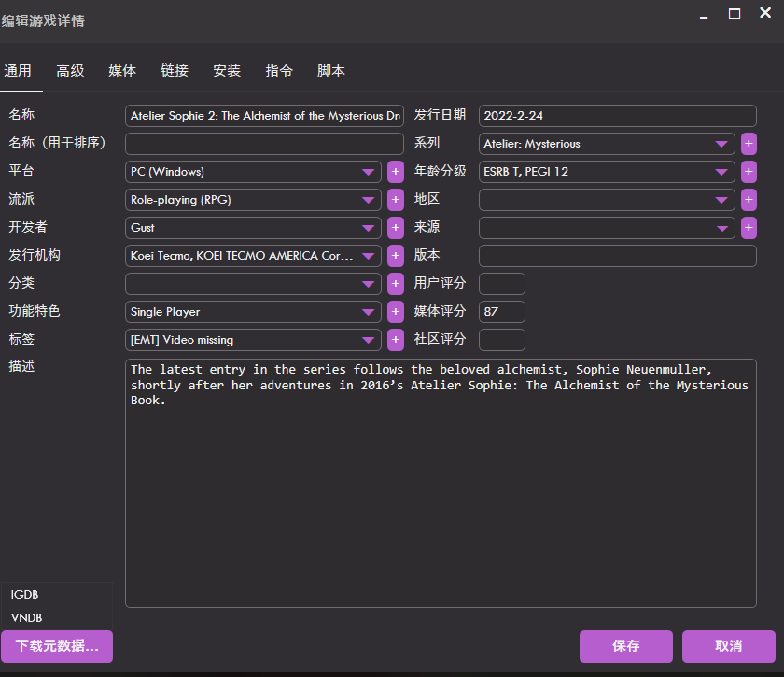784x677 pixels.
Task: Switch to the 指令 tab
Action: 279,71
